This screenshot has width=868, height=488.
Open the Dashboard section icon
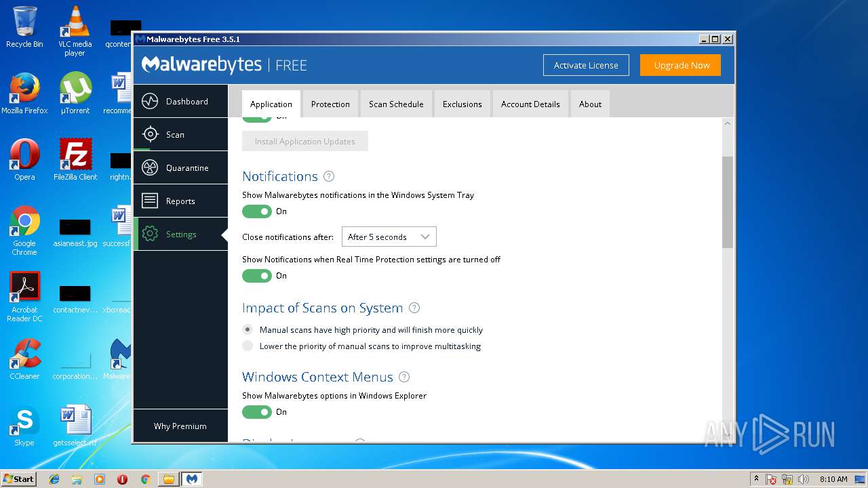click(150, 102)
